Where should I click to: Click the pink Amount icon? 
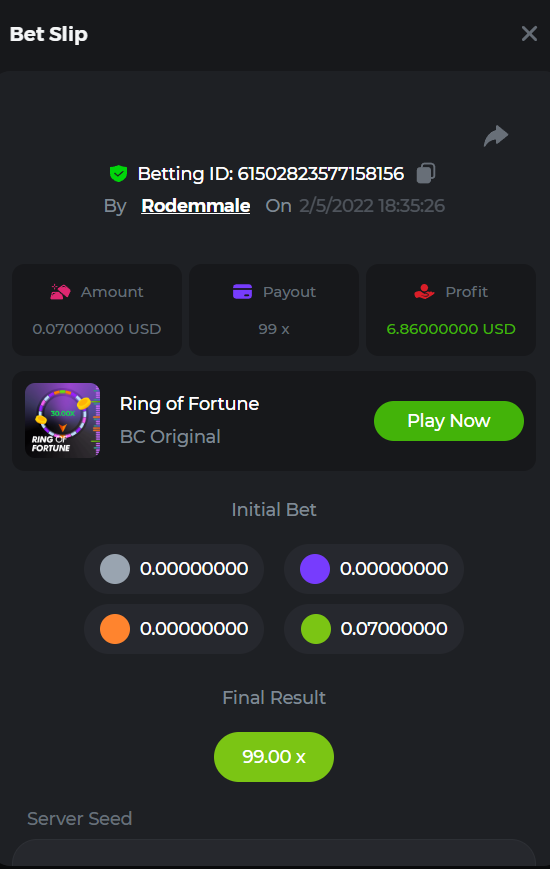click(x=60, y=292)
